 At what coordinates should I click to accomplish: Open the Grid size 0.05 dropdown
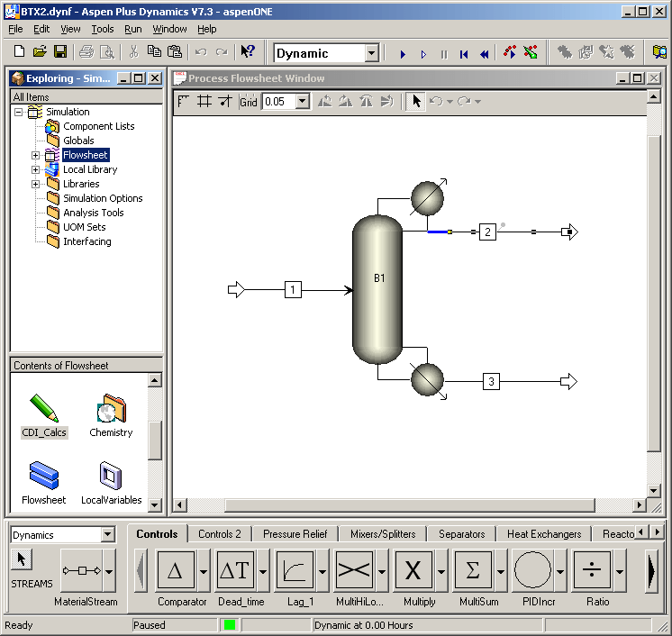[303, 102]
